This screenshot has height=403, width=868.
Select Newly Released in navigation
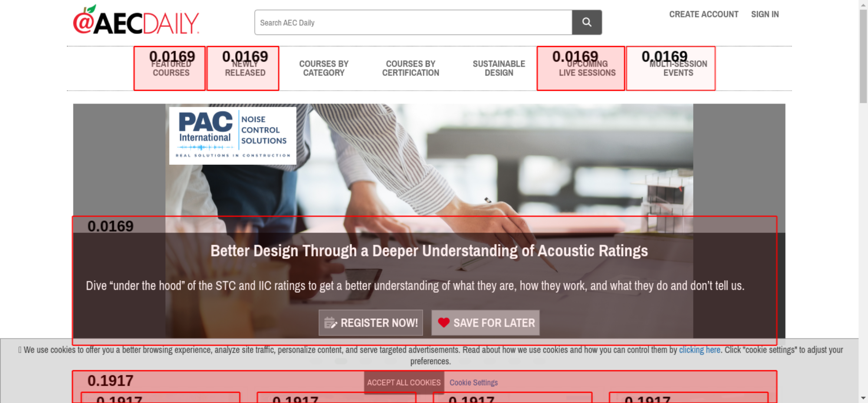coord(245,69)
